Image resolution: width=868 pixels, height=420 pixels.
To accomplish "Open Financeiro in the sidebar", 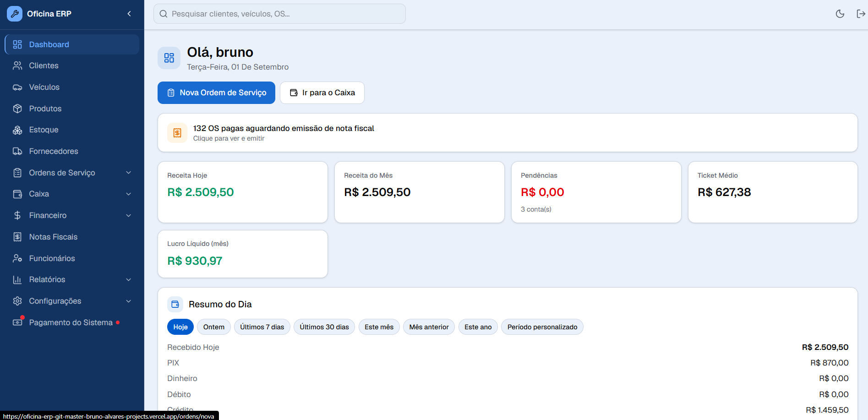I will 72,215.
